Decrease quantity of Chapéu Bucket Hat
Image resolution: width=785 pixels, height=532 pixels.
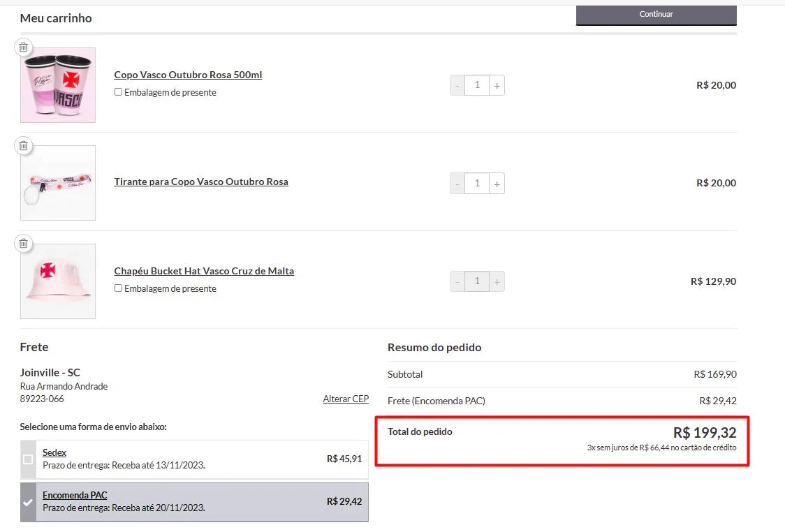click(457, 281)
